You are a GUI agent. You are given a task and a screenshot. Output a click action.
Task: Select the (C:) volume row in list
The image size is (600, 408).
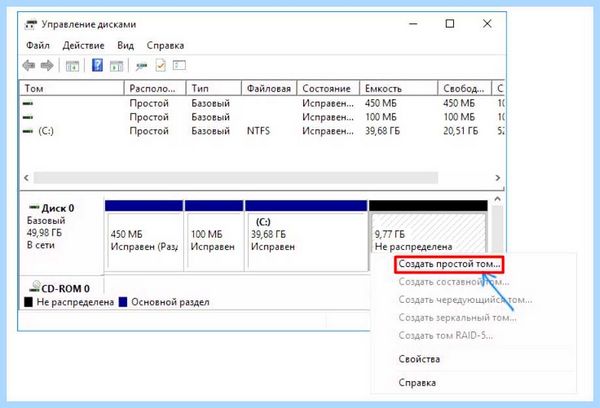click(x=262, y=131)
